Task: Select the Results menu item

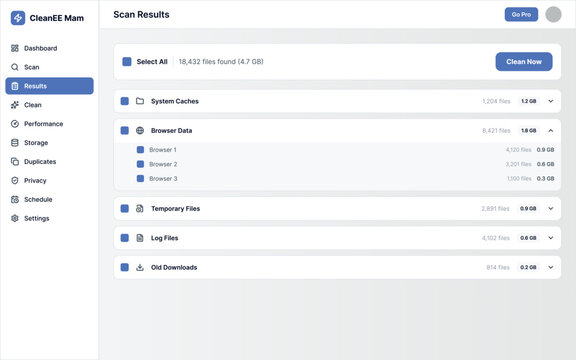Action: click(x=49, y=86)
